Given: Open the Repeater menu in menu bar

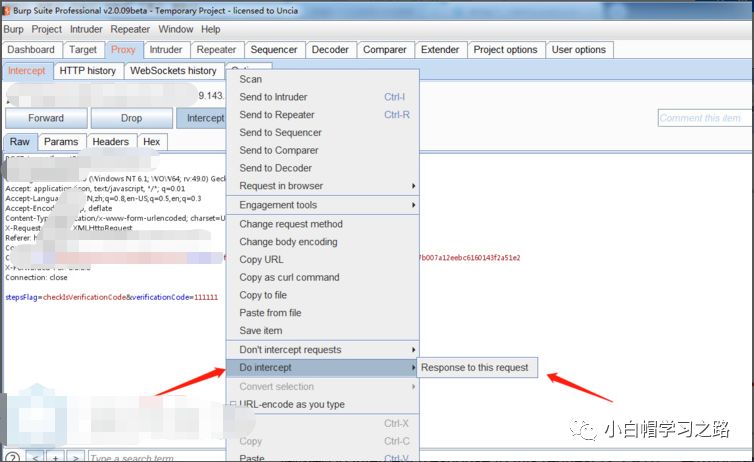Looking at the screenshot, I should click(x=130, y=29).
